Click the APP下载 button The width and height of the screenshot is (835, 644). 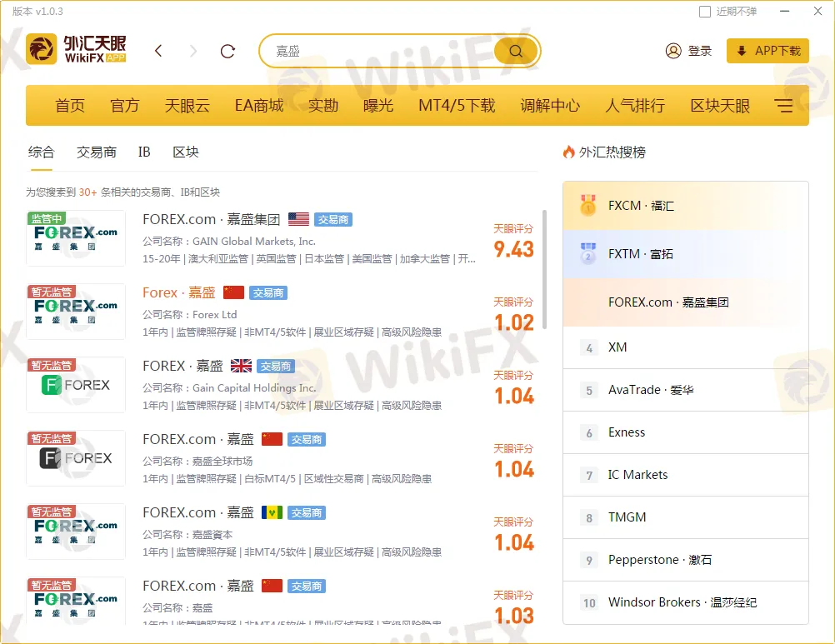click(x=767, y=50)
